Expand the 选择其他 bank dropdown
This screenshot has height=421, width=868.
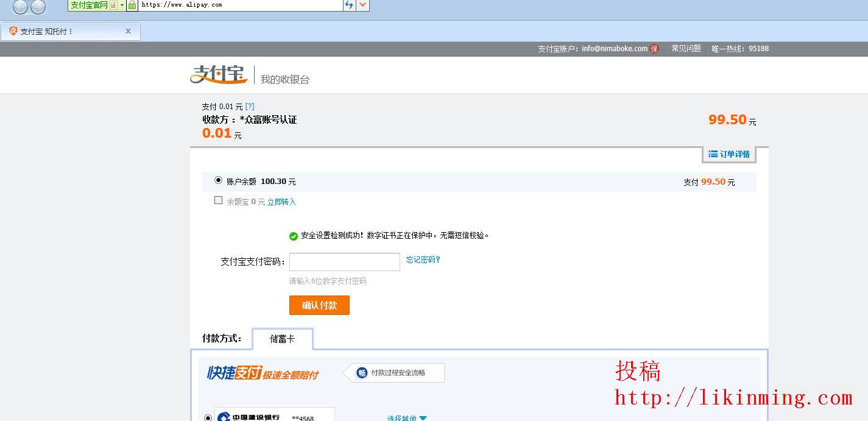407,418
